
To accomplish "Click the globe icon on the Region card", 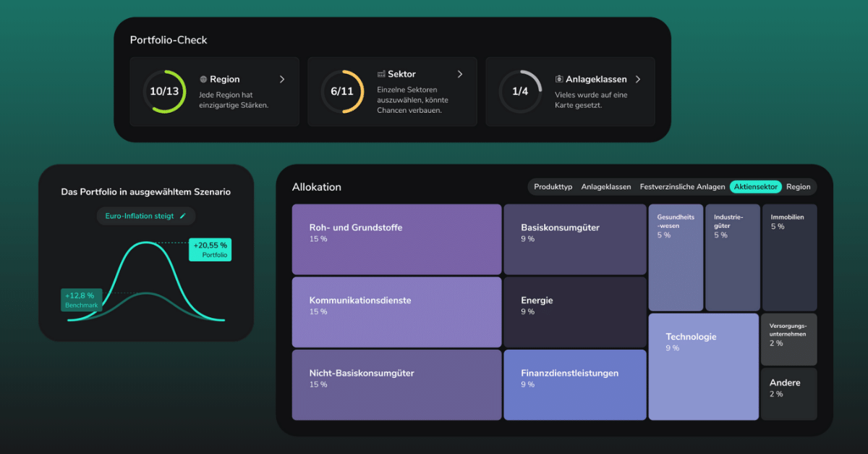I will tap(203, 79).
